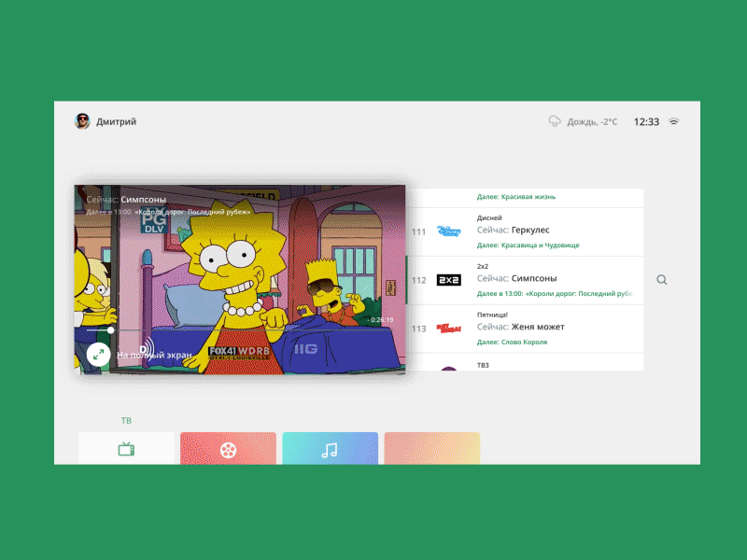Open the TV section tile
The height and width of the screenshot is (560, 747).
[126, 449]
